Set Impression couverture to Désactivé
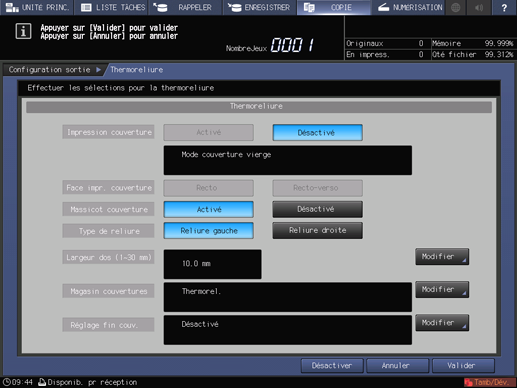Screen dimensions: 517x388 (317, 132)
